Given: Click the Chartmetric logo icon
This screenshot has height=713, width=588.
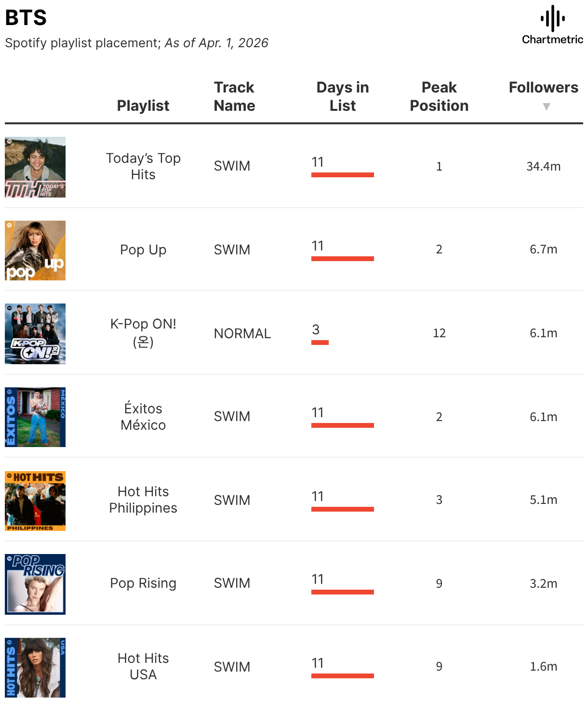Looking at the screenshot, I should tap(552, 18).
